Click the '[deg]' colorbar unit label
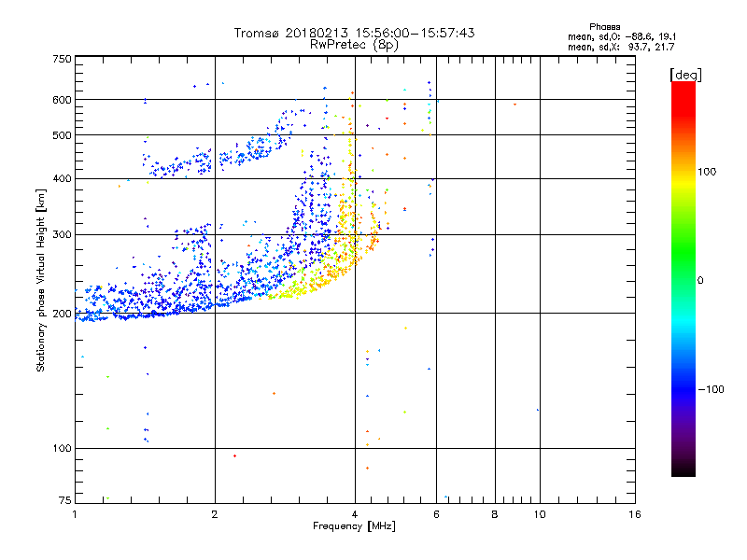This screenshot has width=747, height=560. point(685,75)
